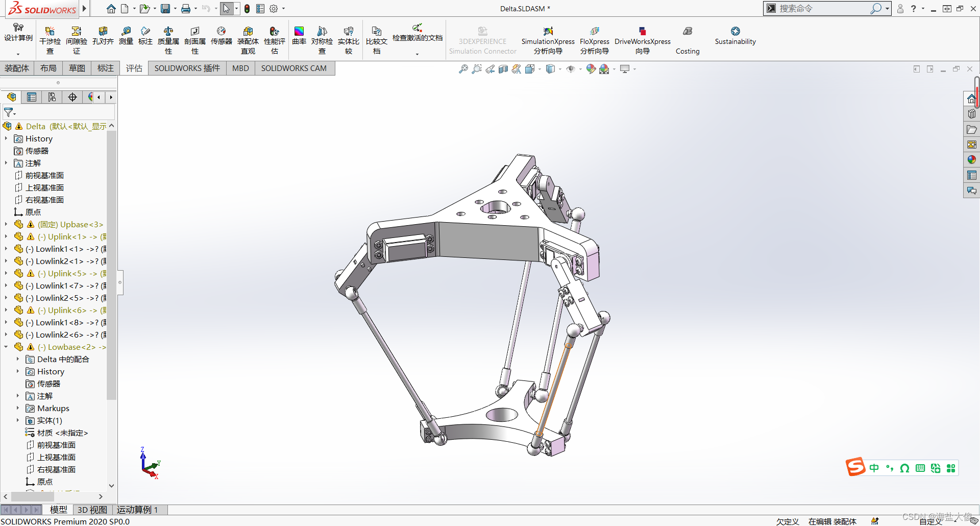This screenshot has width=980, height=526.
Task: Switch to the PropertyManager tab
Action: (x=32, y=97)
